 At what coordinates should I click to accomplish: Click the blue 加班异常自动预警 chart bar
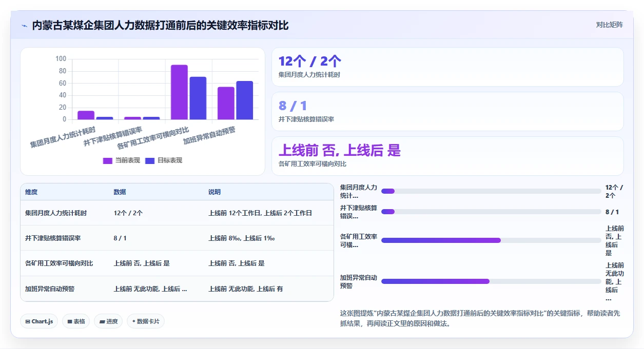(x=245, y=100)
